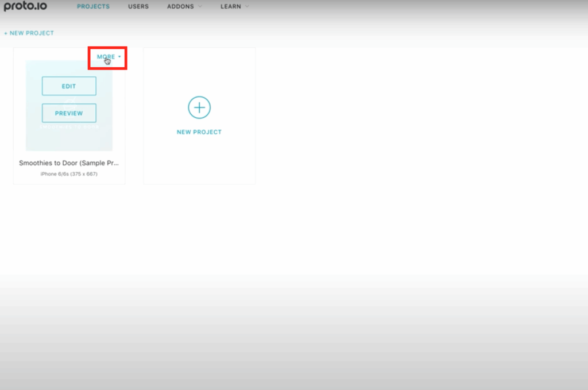Screen dimensions: 588x390
Task: Click the chevron beside ADDONS
Action: [200, 7]
